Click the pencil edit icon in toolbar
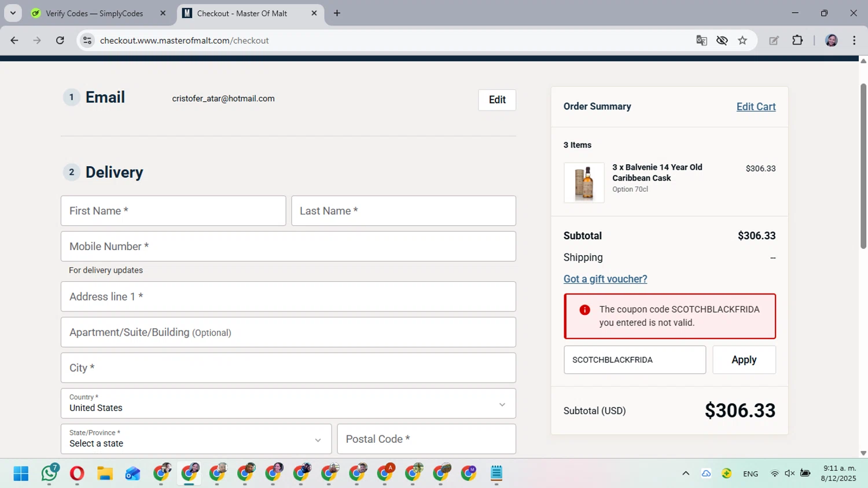 774,41
